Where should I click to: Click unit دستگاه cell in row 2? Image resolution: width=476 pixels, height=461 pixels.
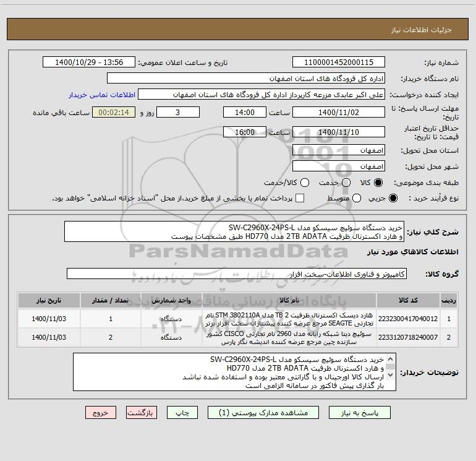coord(171,337)
